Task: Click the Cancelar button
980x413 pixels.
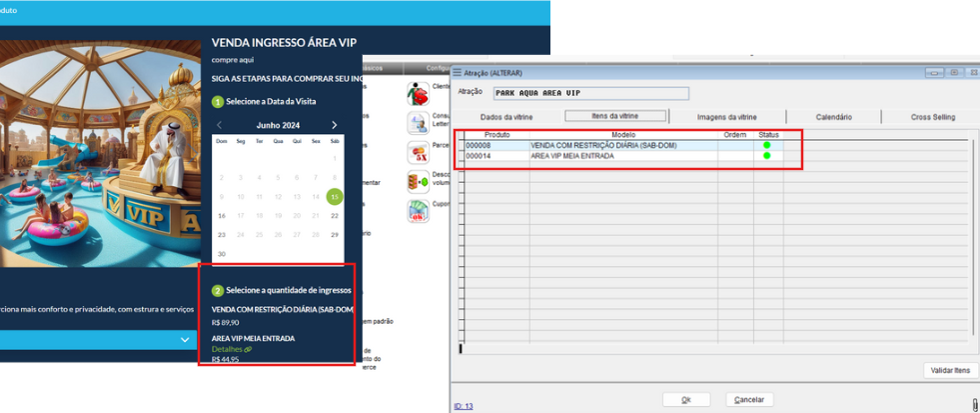Action: point(749,399)
